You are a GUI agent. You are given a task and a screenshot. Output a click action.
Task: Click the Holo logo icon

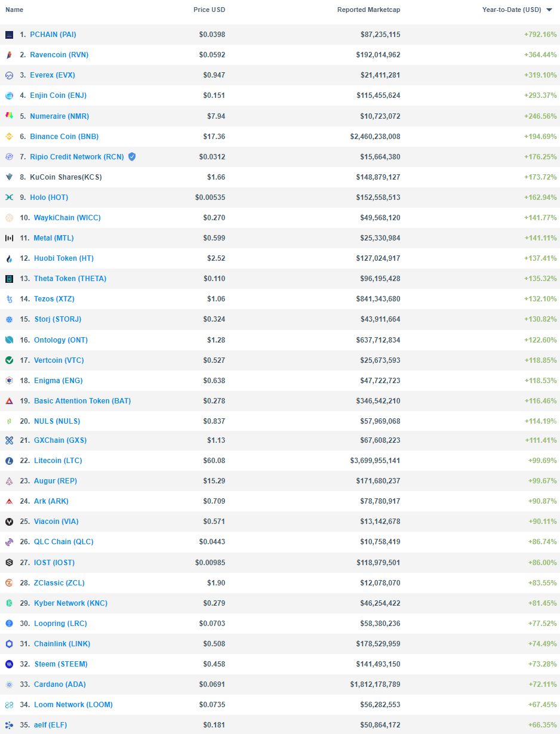[9, 198]
